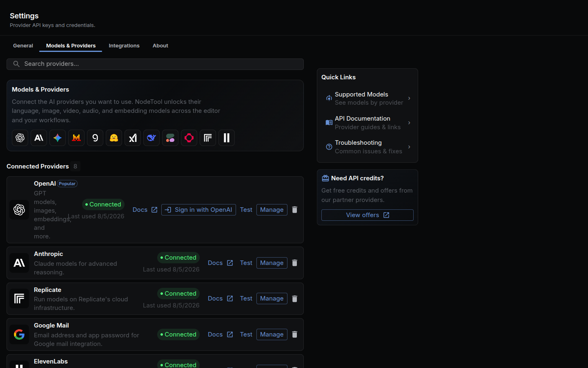This screenshot has width=588, height=368.
Task: Open the Integrations tab
Action: 124,45
